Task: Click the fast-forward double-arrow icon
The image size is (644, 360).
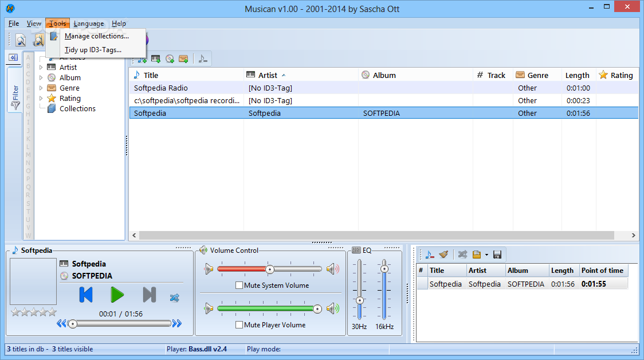Action: coord(177,323)
